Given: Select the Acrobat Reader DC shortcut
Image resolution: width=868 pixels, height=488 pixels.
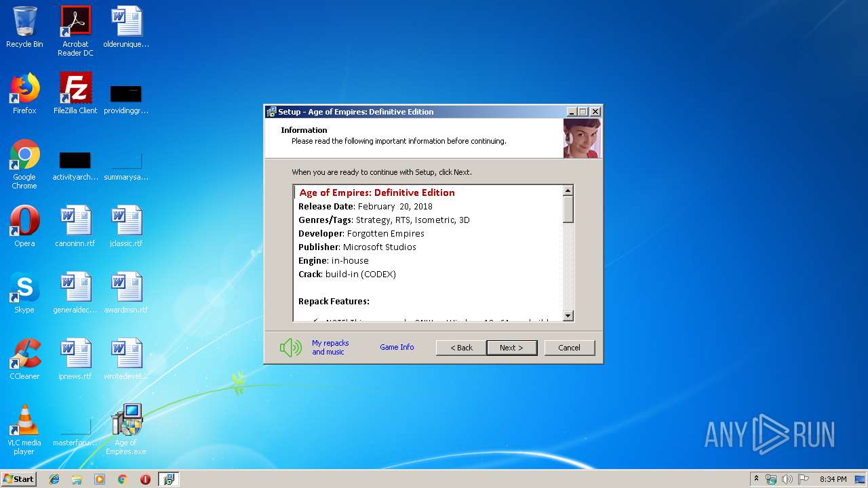Looking at the screenshot, I should click(75, 31).
